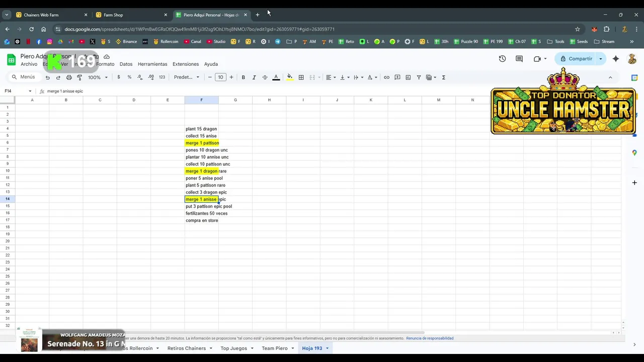Switch to the Retiros Chainers sheet tab
644x362 pixels.
coord(187,348)
